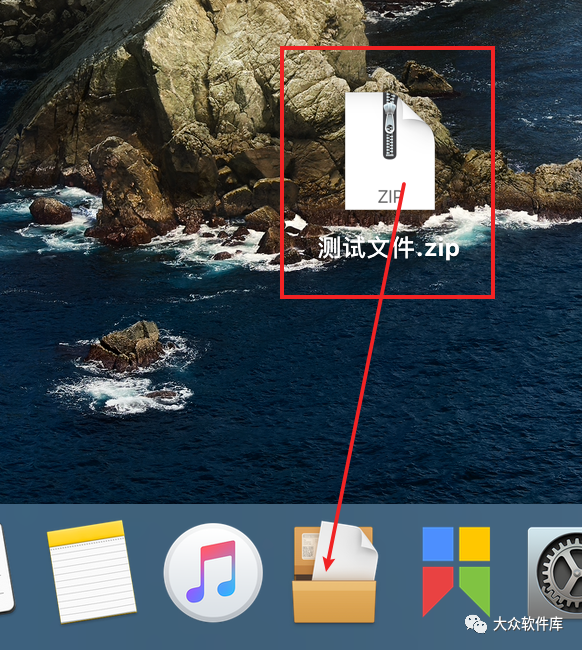Screen dimensions: 582x650
Task: Click the zipper graphic on the ZIP file
Action: click(x=390, y=126)
